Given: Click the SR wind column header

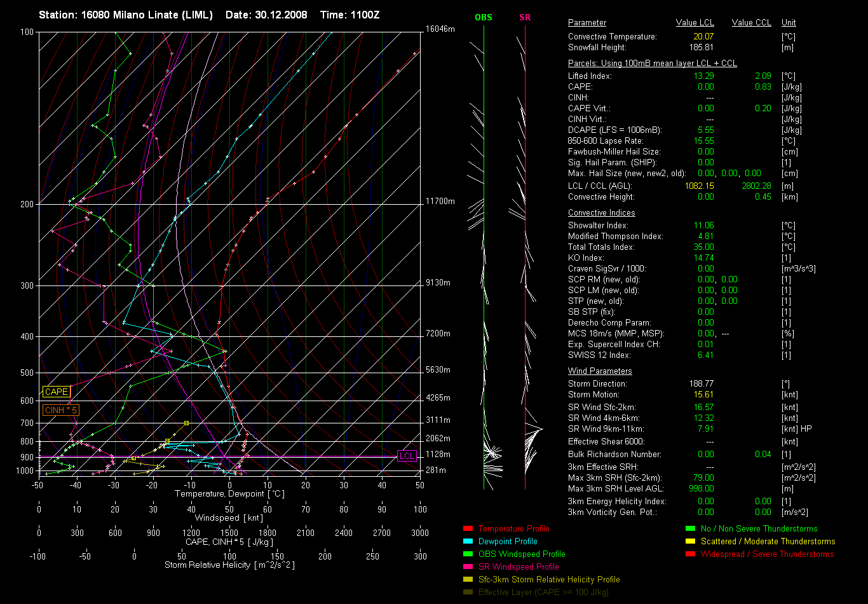Looking at the screenshot, I should click(525, 17).
